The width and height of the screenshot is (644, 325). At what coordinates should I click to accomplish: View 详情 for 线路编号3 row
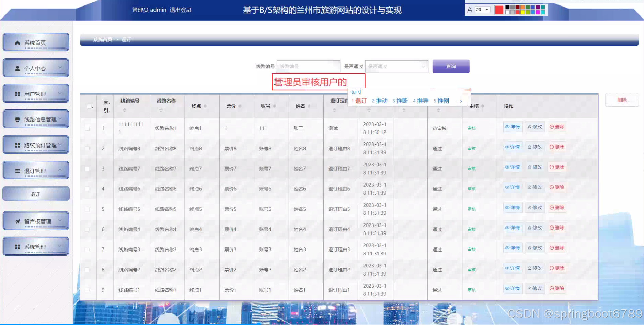(513, 248)
